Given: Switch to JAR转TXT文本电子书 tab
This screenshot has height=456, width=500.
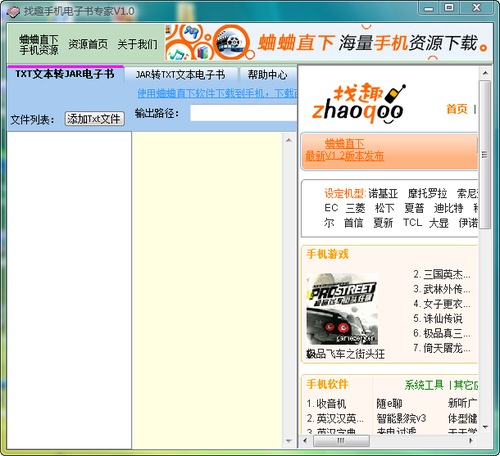Looking at the screenshot, I should (x=180, y=75).
